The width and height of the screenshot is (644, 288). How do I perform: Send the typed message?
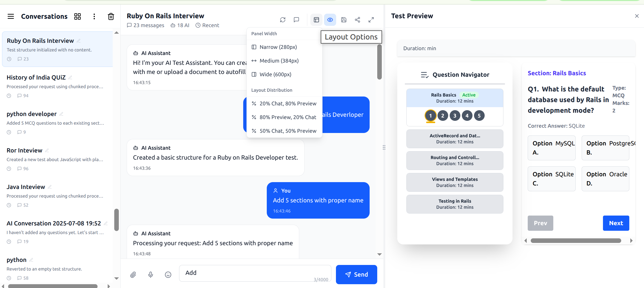tap(356, 274)
